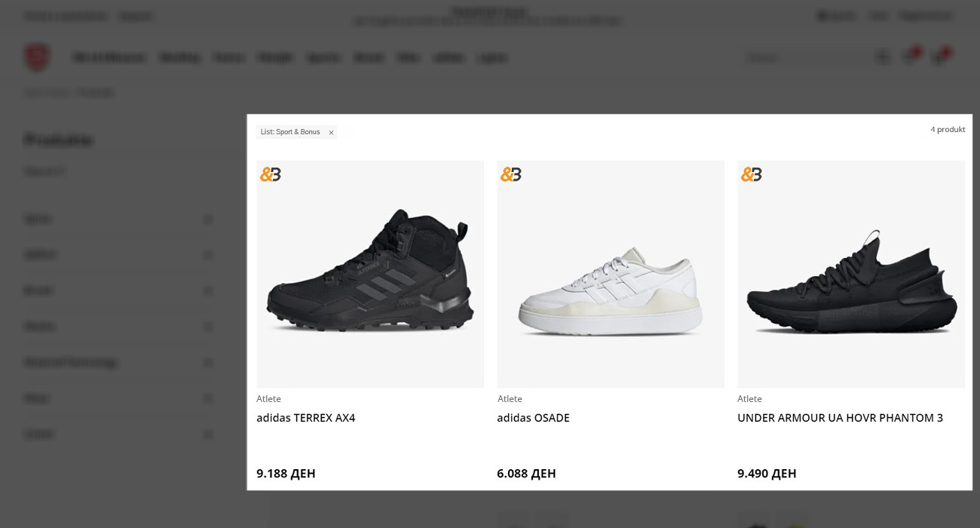Viewport: 980px width, 528px height.
Task: Open the shopping cart icon in header
Action: coord(939,57)
